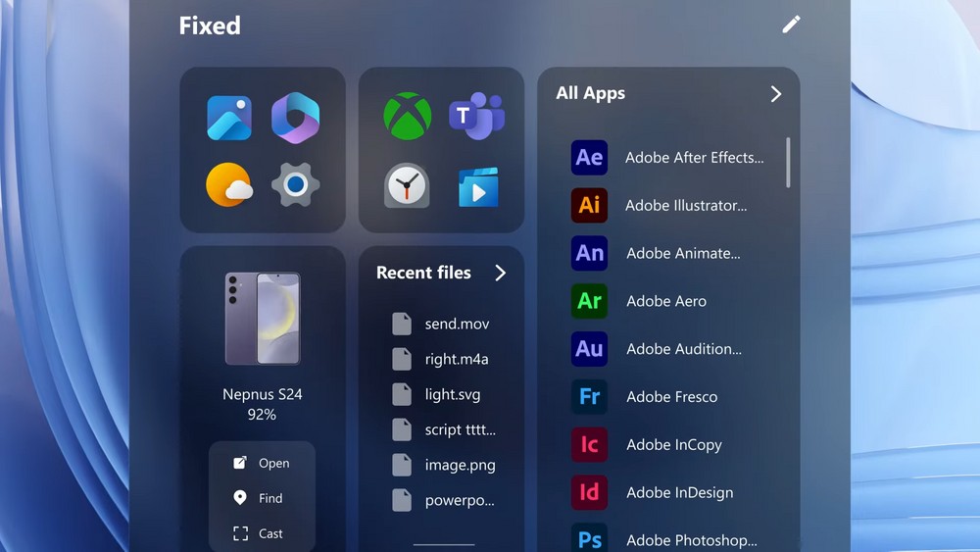Launch the Microsoft 365 Copilot icon
Viewport: 980px width, 552px height.
tap(296, 118)
